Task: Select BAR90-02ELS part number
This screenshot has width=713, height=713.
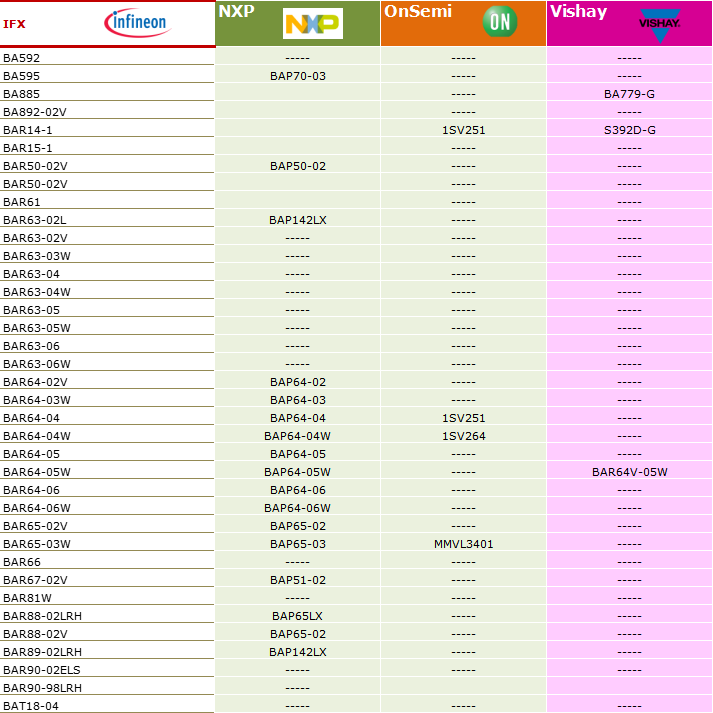Action: (42, 670)
